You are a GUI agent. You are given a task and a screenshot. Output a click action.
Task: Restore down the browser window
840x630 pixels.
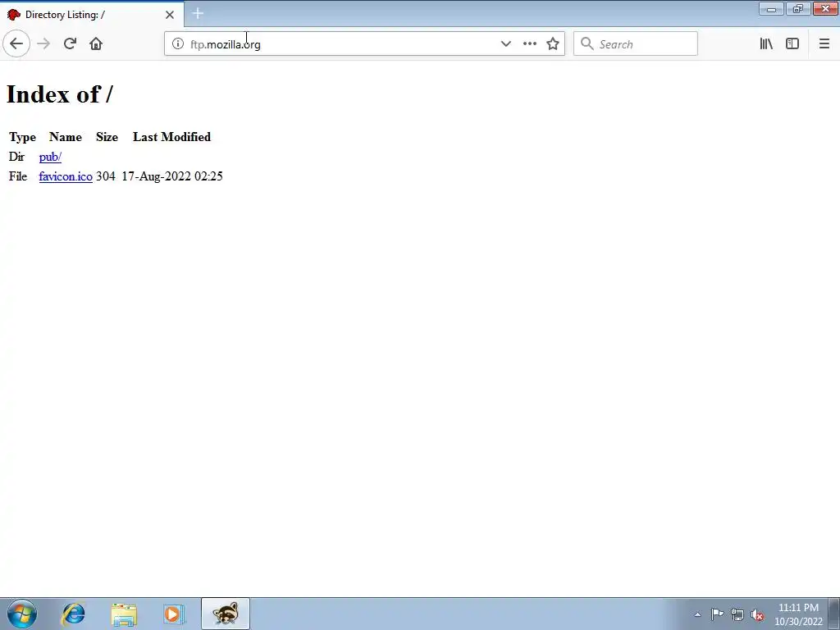coord(798,9)
